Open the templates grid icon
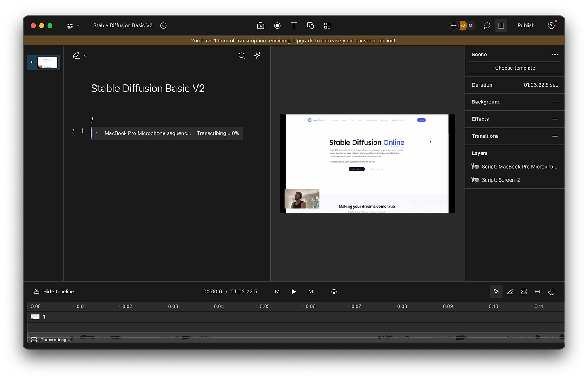This screenshot has width=588, height=380. [x=327, y=25]
